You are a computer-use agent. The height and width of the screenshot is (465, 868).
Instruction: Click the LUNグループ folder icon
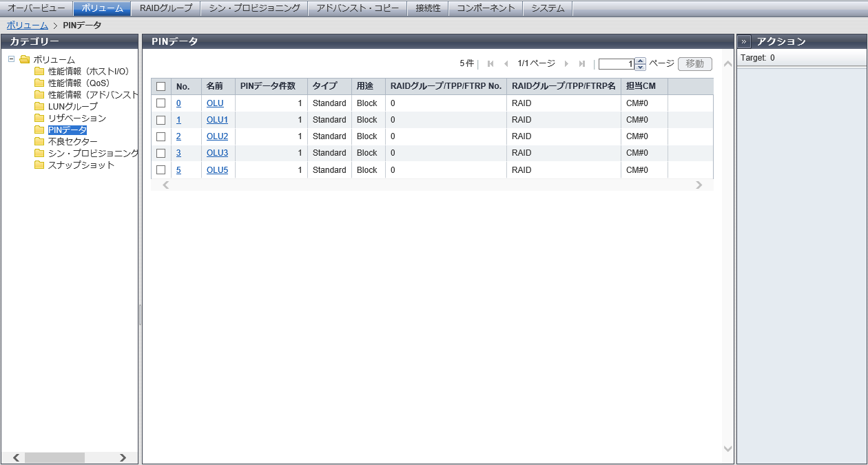pos(39,106)
